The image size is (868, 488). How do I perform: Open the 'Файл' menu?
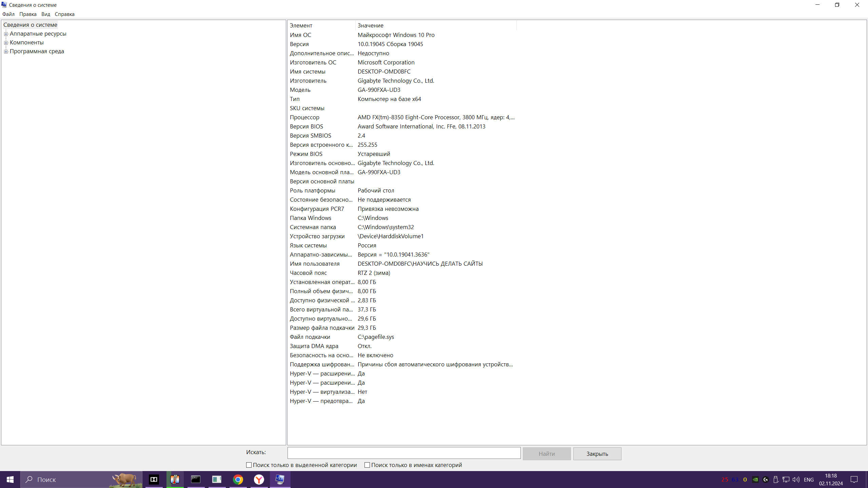(x=8, y=14)
